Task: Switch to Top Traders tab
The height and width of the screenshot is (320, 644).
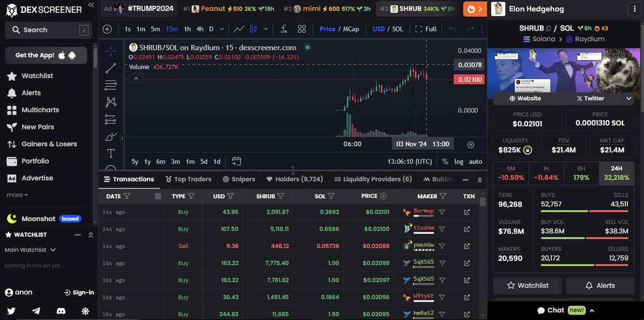Action: 188,179
